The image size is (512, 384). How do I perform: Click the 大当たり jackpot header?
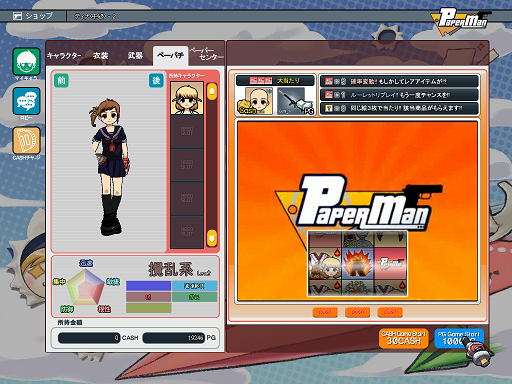(275, 81)
